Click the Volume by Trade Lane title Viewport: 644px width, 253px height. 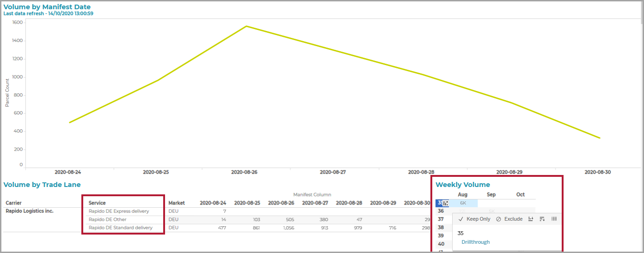coord(42,185)
